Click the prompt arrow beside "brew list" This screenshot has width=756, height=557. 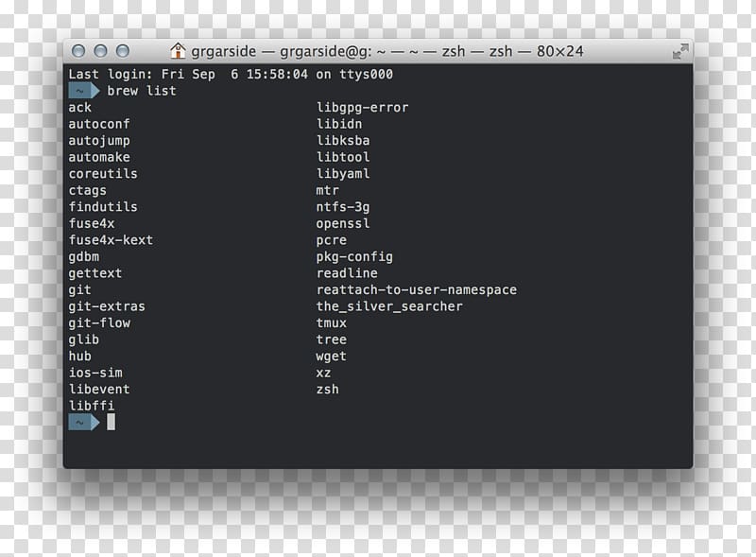click(85, 90)
